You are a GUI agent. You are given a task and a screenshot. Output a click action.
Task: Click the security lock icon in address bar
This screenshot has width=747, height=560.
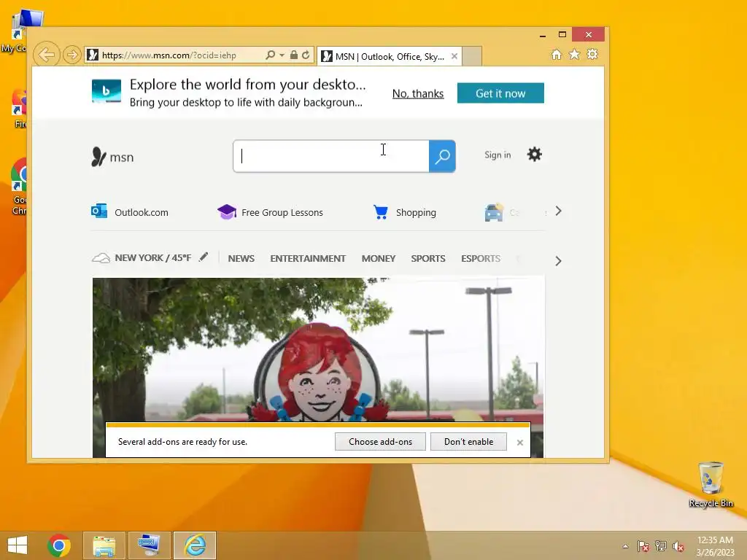(294, 55)
